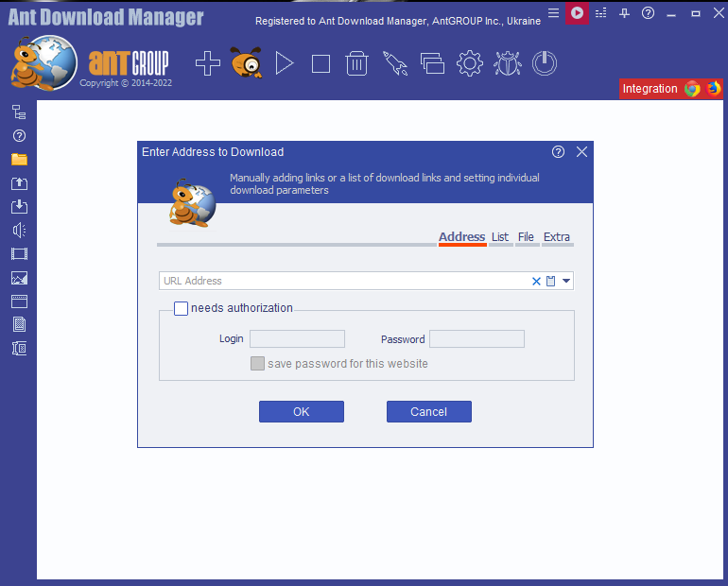The image size is (728, 586).
Task: Stop downloads with the square icon
Action: [321, 64]
